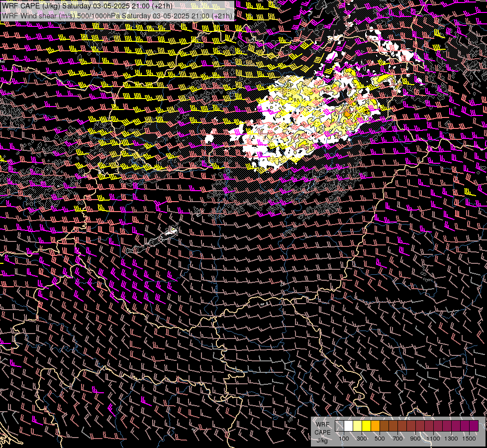Click the 900 legend scale label

click(x=415, y=439)
